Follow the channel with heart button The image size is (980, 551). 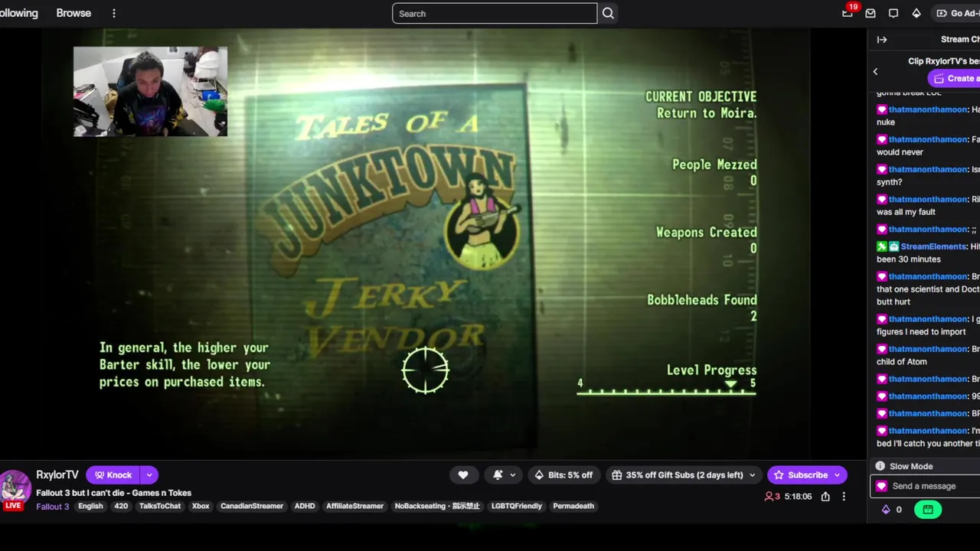coord(463,475)
